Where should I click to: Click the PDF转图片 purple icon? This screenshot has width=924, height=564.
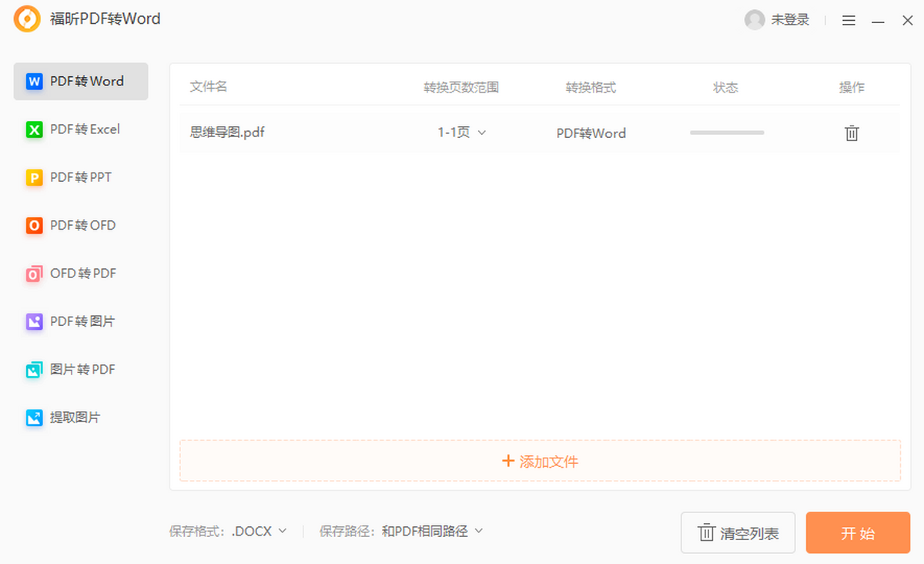click(34, 322)
